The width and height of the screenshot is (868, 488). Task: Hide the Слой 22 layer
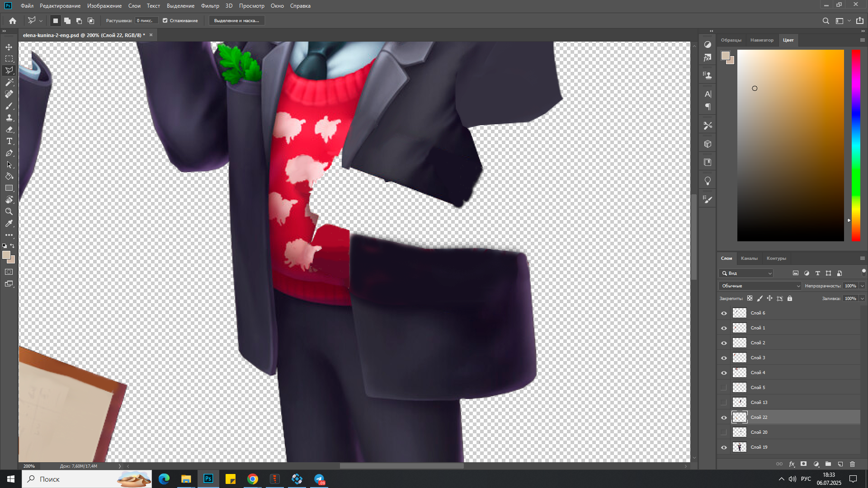point(724,418)
